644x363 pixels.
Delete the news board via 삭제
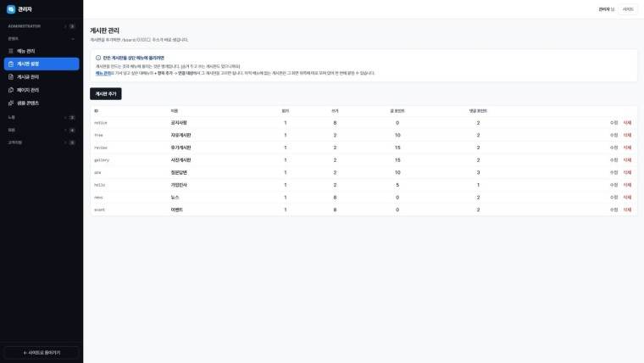(x=627, y=198)
